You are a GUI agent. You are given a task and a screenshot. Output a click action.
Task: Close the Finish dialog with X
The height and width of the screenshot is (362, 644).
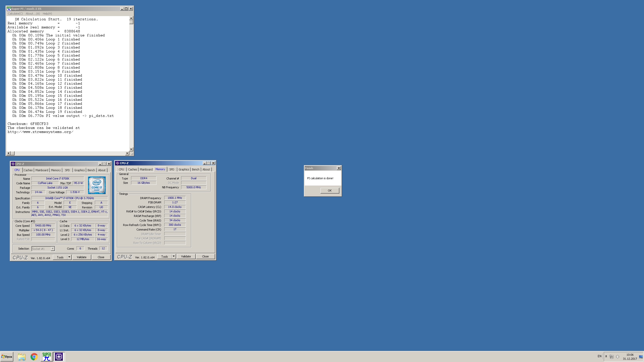[339, 168]
